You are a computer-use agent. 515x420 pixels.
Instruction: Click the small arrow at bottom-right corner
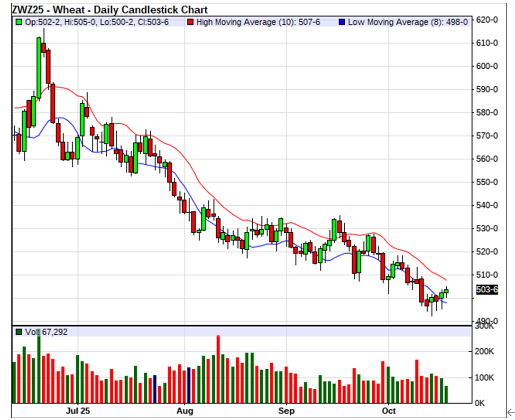pos(510,412)
